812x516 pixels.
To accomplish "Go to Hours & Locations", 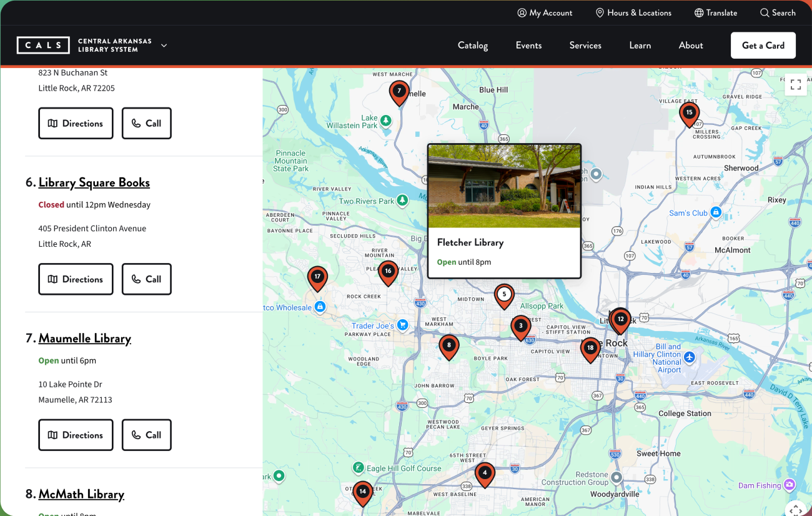I will pos(633,12).
